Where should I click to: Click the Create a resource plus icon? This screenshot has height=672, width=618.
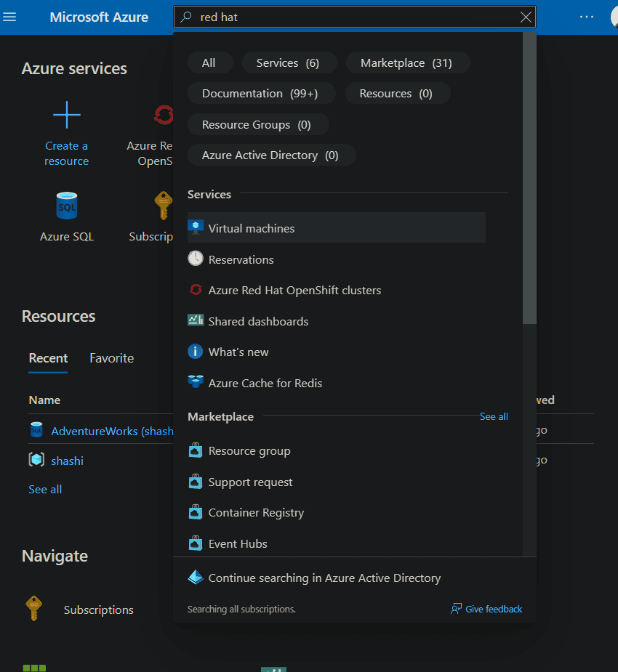[x=66, y=115]
